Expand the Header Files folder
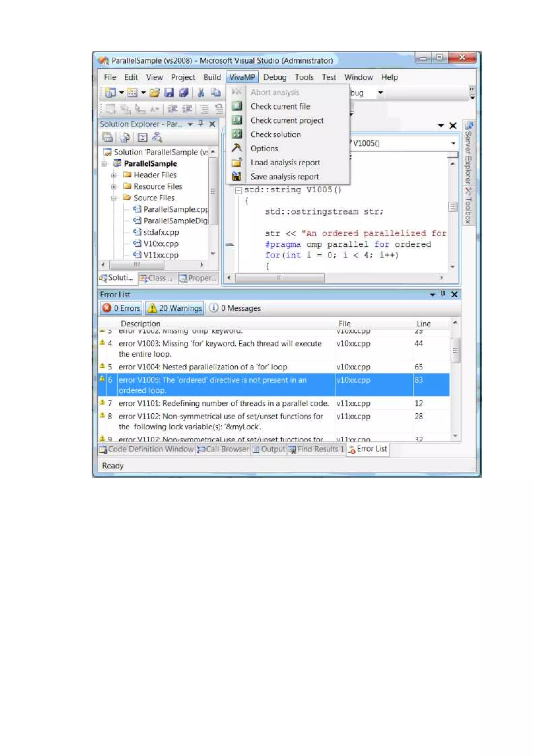The width and height of the screenshot is (534, 756). click(x=114, y=175)
